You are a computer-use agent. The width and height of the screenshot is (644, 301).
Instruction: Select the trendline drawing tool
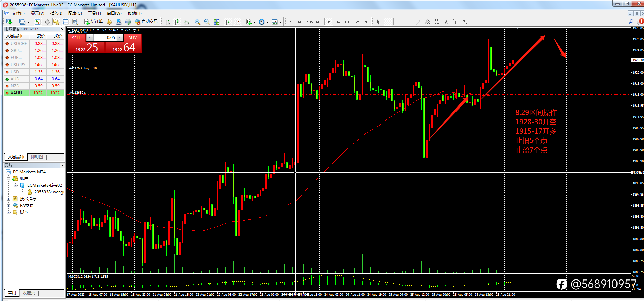(418, 22)
